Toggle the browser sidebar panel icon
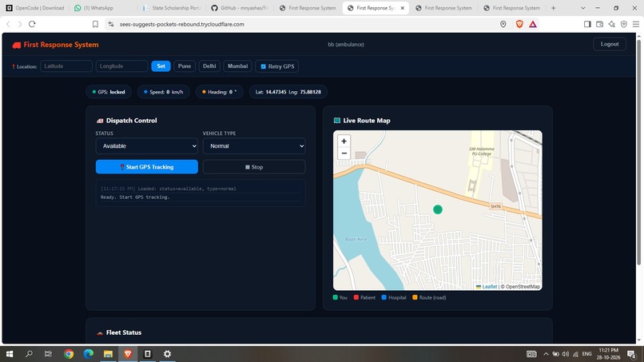The width and height of the screenshot is (644, 362). tap(587, 24)
